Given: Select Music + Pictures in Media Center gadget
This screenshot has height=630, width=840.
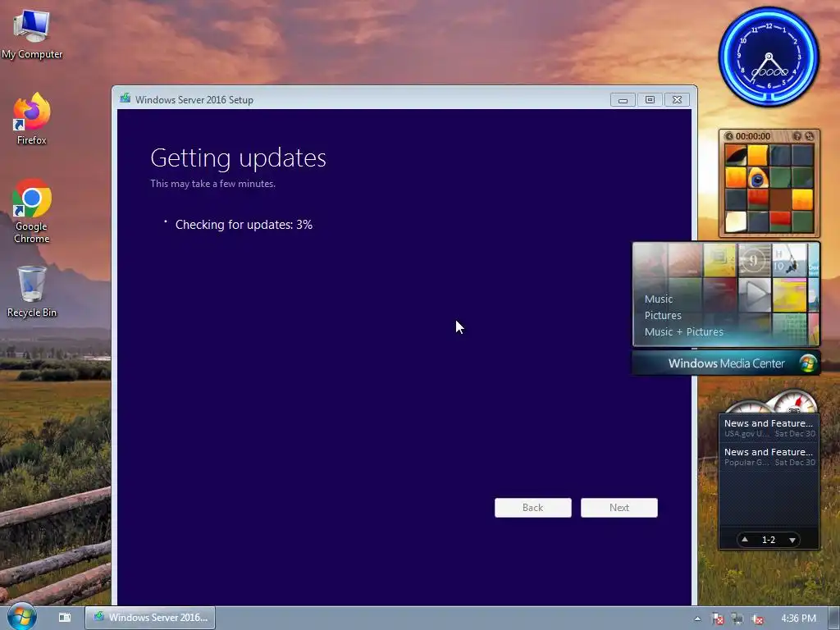Looking at the screenshot, I should pos(683,332).
